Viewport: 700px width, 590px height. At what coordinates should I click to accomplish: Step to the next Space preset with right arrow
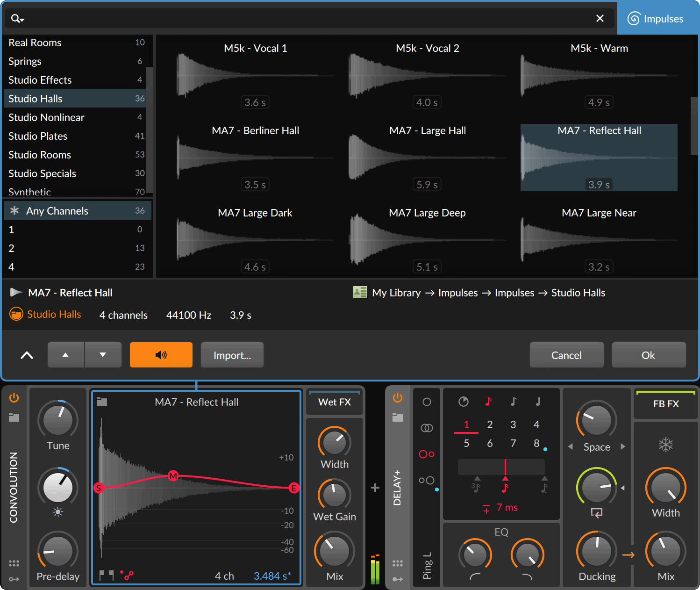[623, 446]
